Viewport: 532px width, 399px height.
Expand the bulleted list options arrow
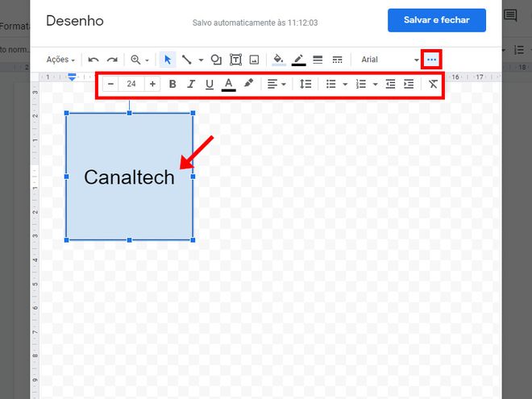(345, 84)
